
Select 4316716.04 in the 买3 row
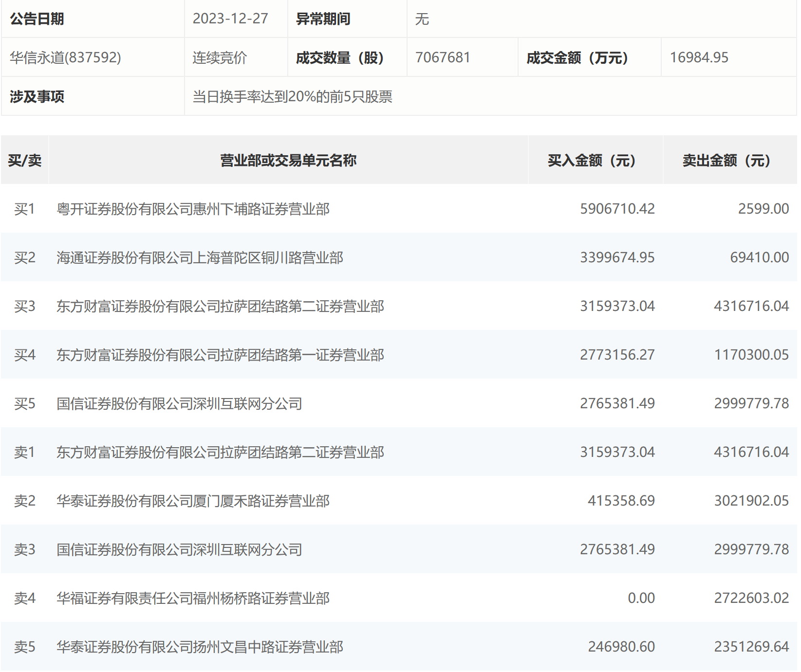coord(752,306)
